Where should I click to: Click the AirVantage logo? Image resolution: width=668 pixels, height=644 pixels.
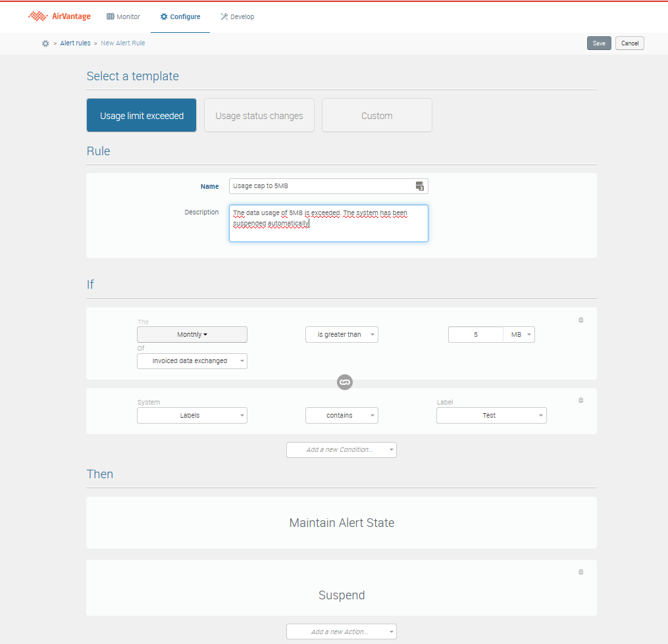tap(59, 16)
